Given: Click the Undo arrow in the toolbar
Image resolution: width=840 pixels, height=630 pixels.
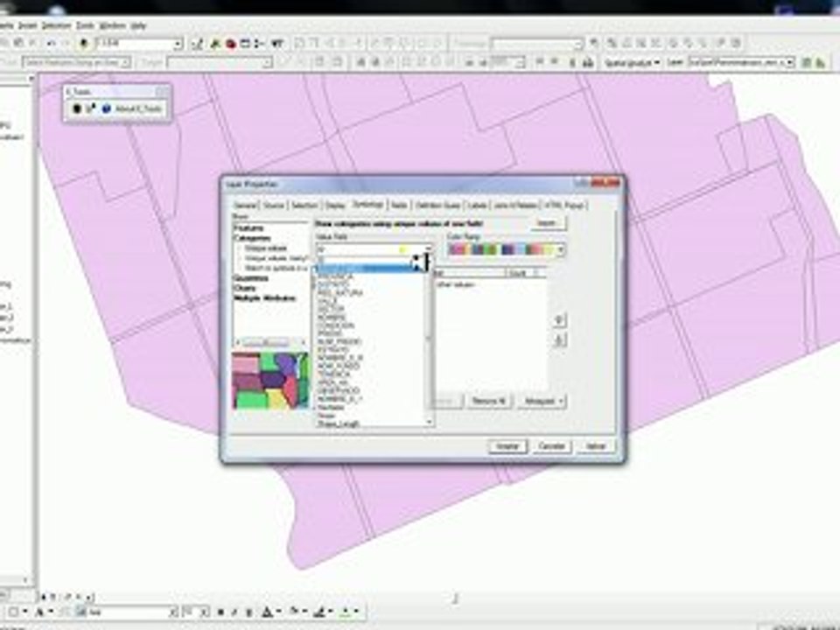Looking at the screenshot, I should point(52,44).
